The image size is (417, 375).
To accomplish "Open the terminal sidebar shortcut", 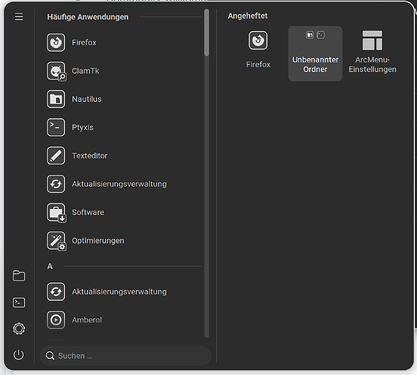I will 19,302.
